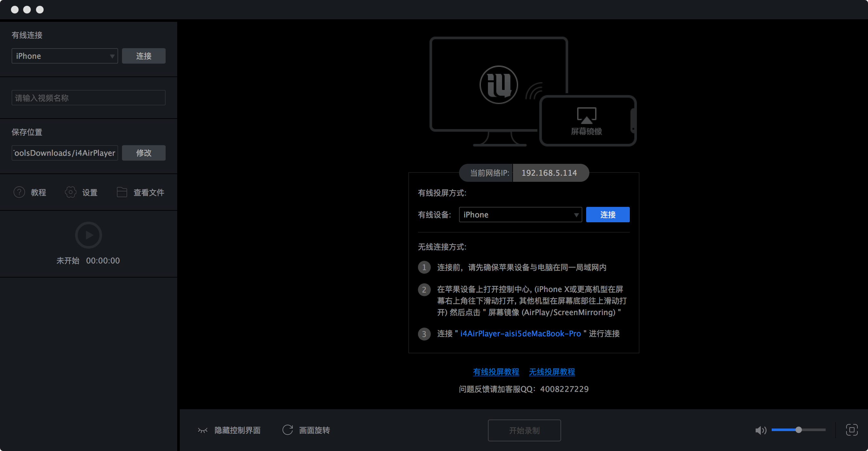Toggle fullscreen with the bottom-right frame icon
The height and width of the screenshot is (451, 868).
click(x=852, y=430)
